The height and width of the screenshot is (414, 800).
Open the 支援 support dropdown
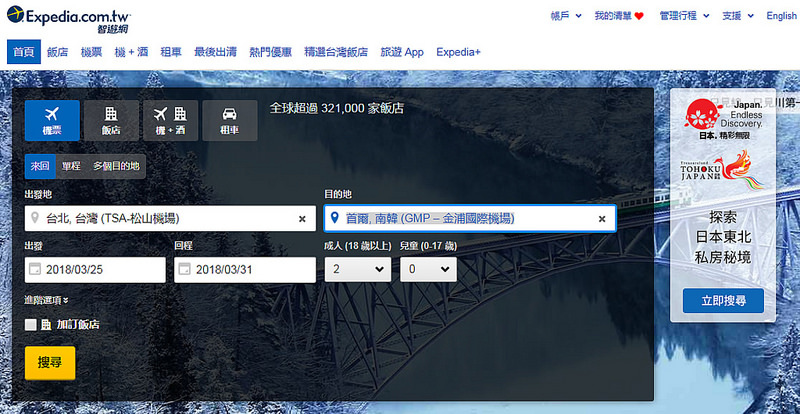[738, 16]
